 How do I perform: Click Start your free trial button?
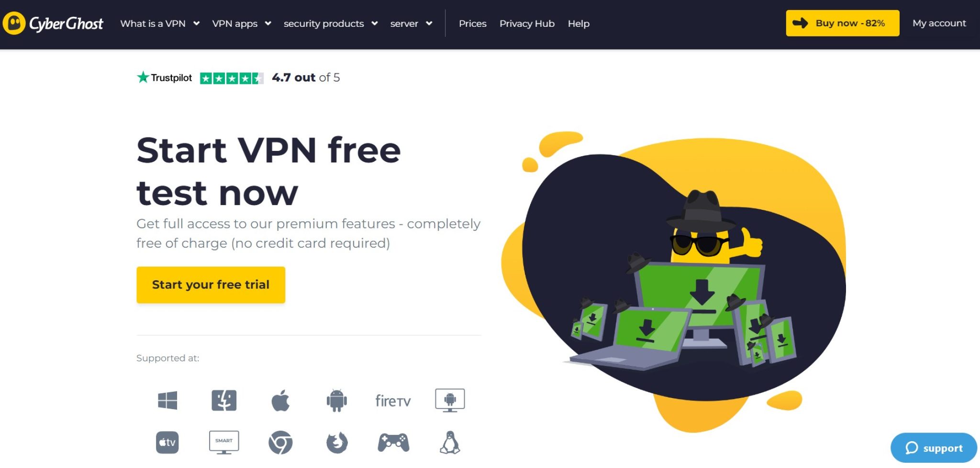(x=211, y=285)
